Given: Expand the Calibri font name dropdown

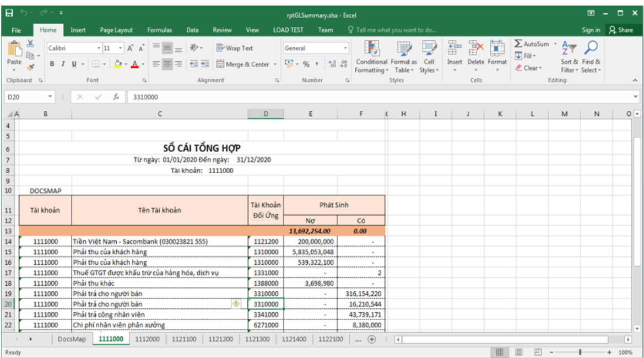Looking at the screenshot, I should (x=99, y=49).
